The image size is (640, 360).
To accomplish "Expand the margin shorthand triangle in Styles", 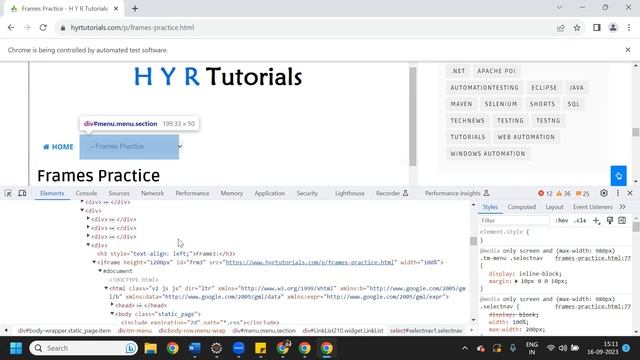I will click(x=516, y=281).
